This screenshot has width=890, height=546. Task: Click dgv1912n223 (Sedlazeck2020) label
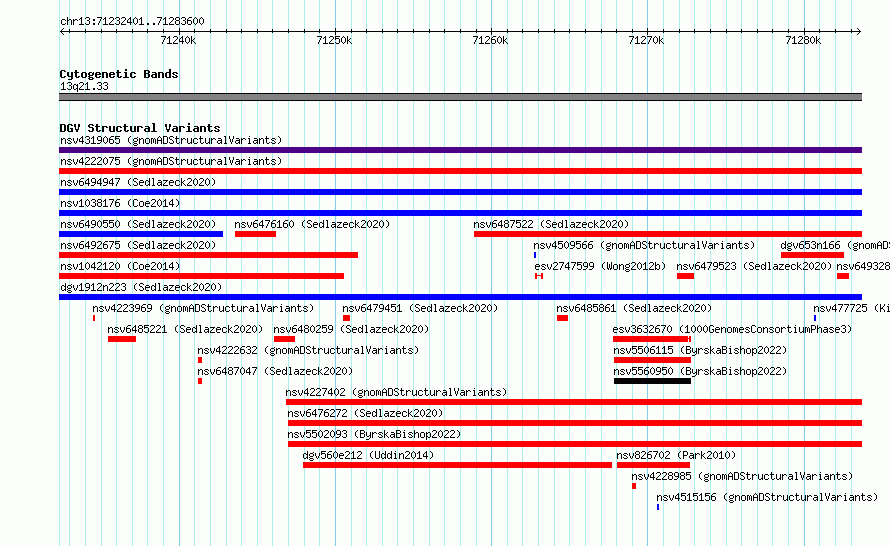[141, 287]
